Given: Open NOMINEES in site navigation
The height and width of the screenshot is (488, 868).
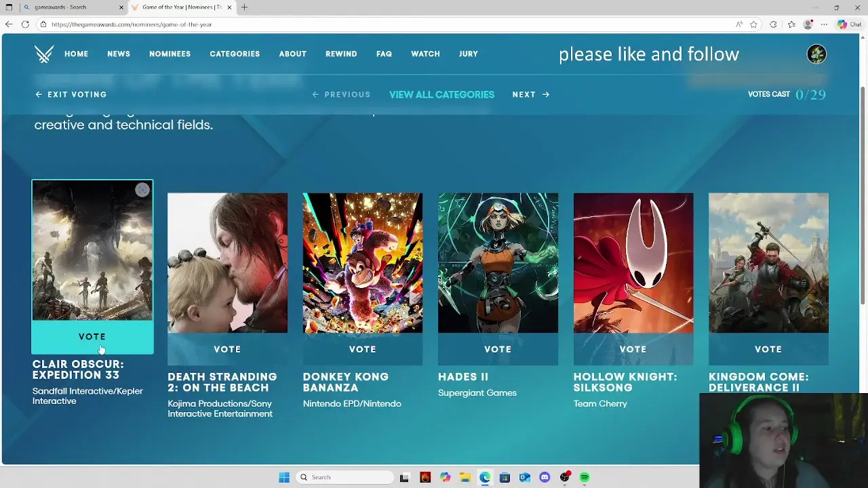Looking at the screenshot, I should (170, 54).
